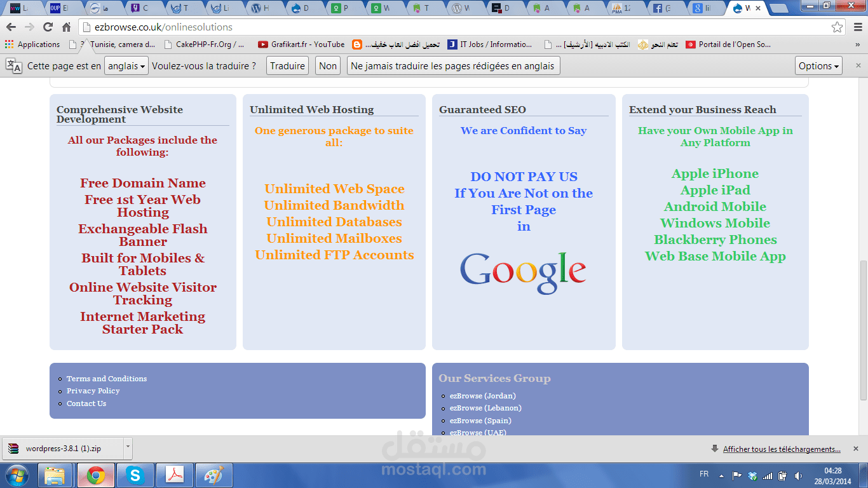The image size is (868, 488).
Task: Open the Action Center flag icon
Action: (737, 475)
